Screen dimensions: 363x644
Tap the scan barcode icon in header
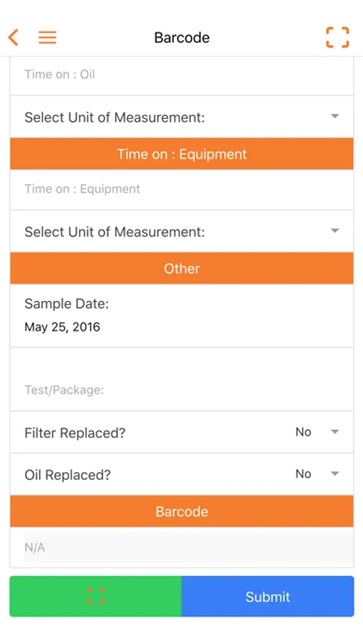(337, 37)
